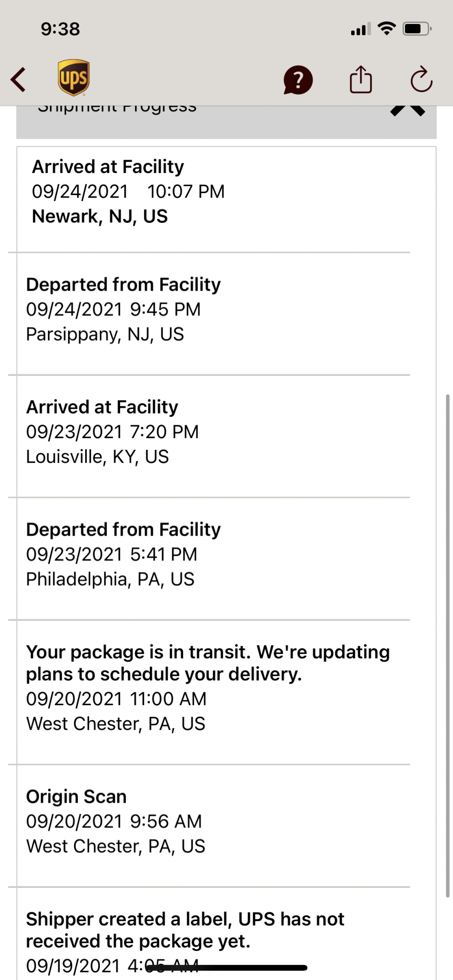Screen dimensions: 453x980
Task: Collapse the Shipment Progress chevron
Action: pyautogui.click(x=407, y=111)
